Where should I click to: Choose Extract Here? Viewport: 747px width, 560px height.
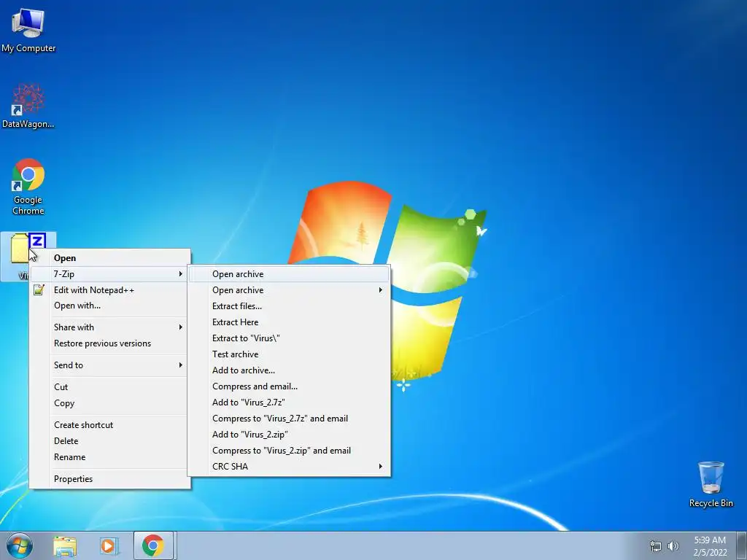coord(289,322)
